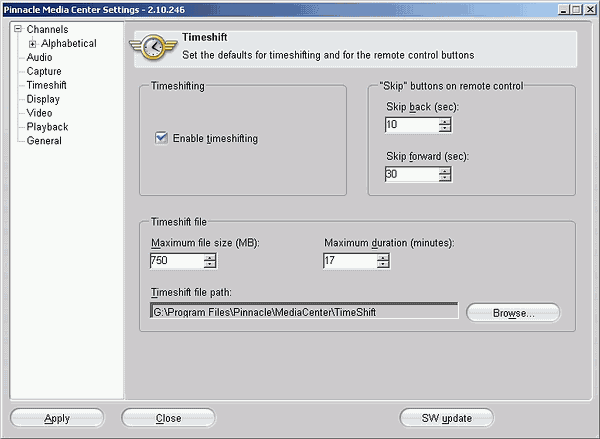Collapse the Channels tree node
600x439 pixels.
18,29
